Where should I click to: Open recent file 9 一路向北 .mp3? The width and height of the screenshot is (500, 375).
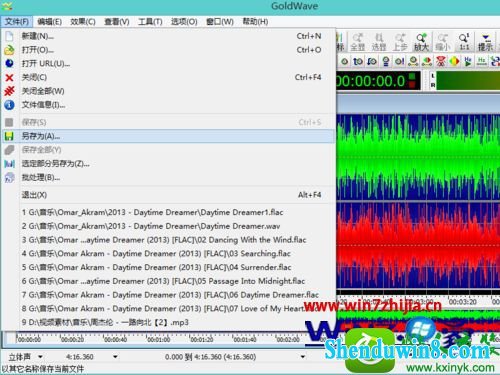click(x=168, y=322)
